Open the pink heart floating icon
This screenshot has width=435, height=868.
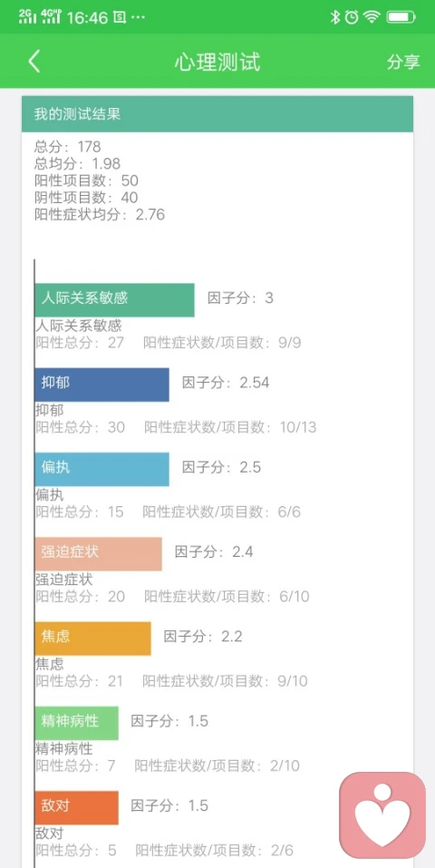tap(382, 814)
